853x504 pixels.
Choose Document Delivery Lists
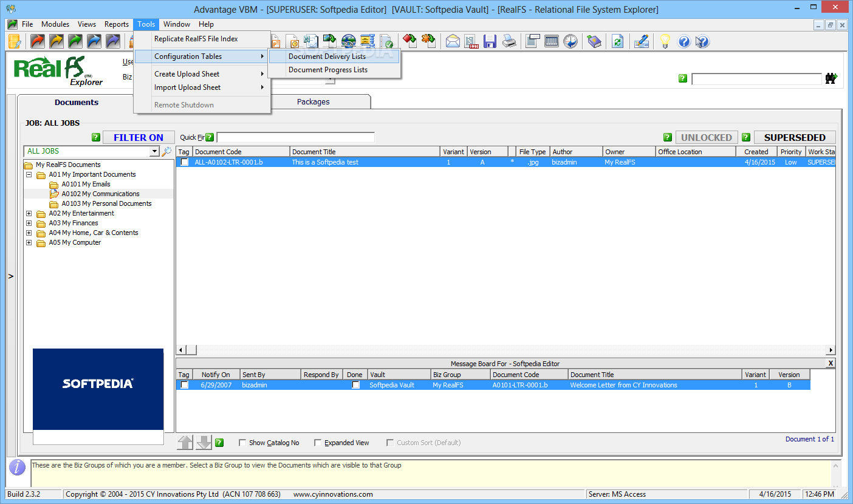pos(334,56)
